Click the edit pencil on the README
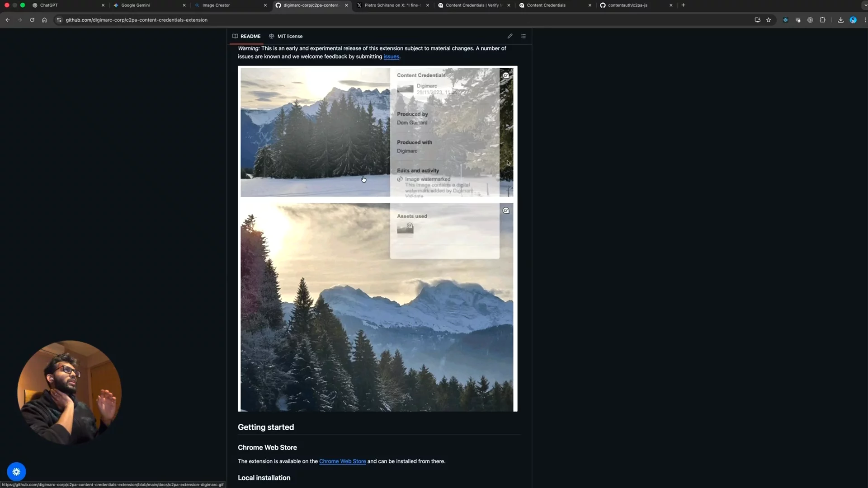Viewport: 868px width, 488px height. click(509, 36)
